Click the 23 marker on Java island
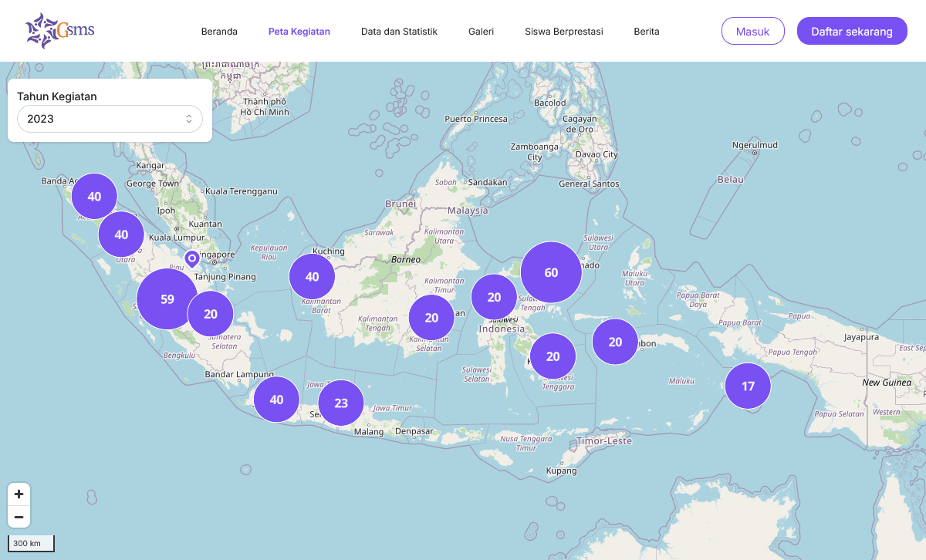Screen dimensions: 926x560 pos(341,402)
